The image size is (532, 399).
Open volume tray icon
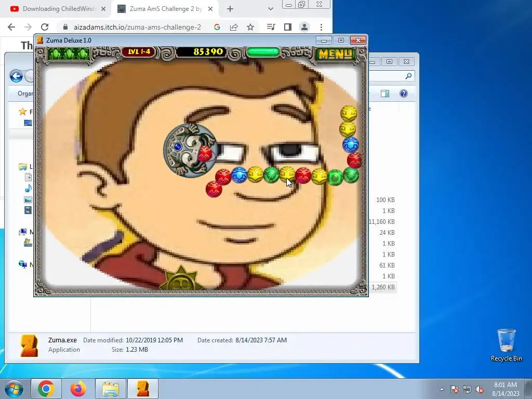480,389
